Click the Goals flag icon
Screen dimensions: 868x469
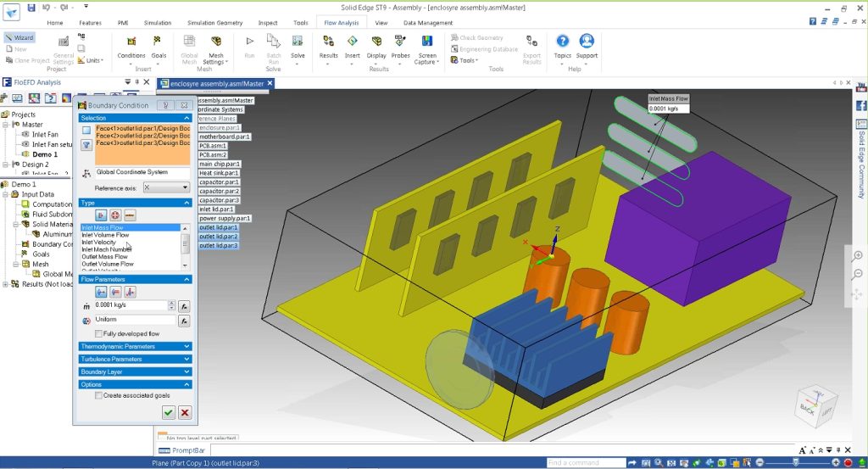click(x=158, y=41)
